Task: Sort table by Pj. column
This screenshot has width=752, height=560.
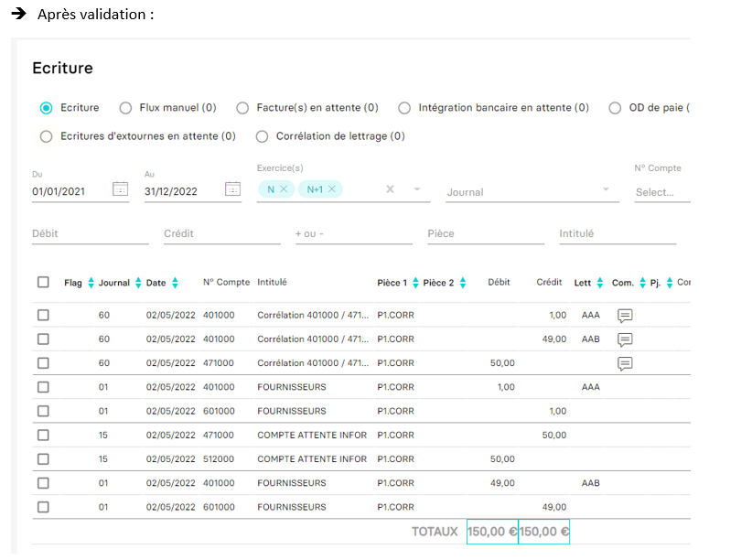Action: click(670, 283)
